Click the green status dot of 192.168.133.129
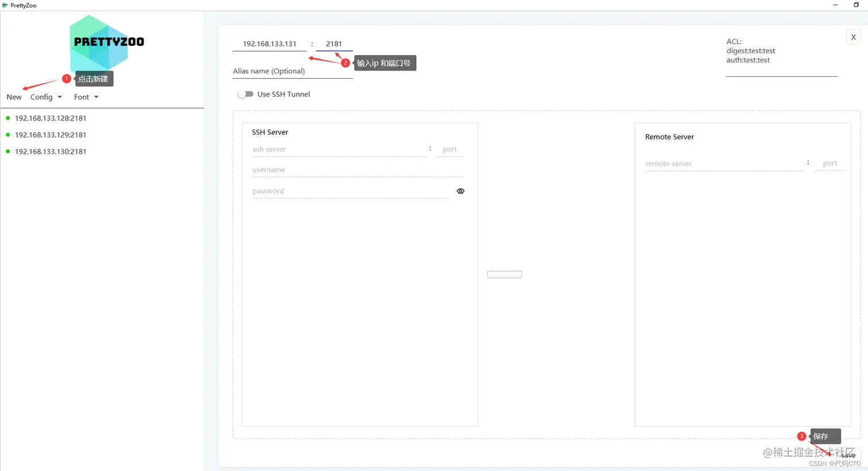This screenshot has height=471, width=868. (8, 135)
